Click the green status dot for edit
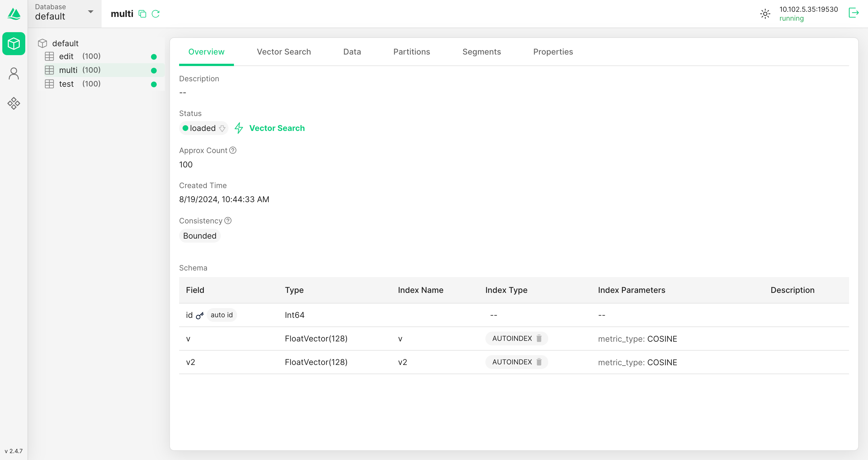Image resolution: width=868 pixels, height=460 pixels. [154, 57]
